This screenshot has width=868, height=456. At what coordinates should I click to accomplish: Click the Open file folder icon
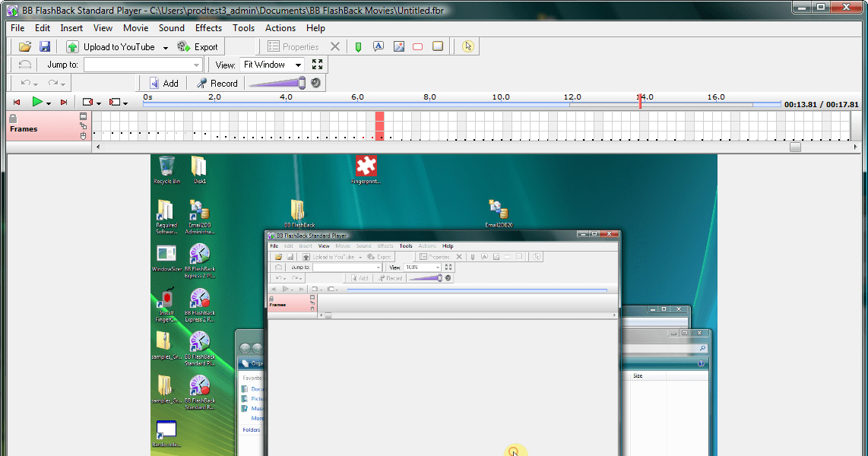pos(25,47)
